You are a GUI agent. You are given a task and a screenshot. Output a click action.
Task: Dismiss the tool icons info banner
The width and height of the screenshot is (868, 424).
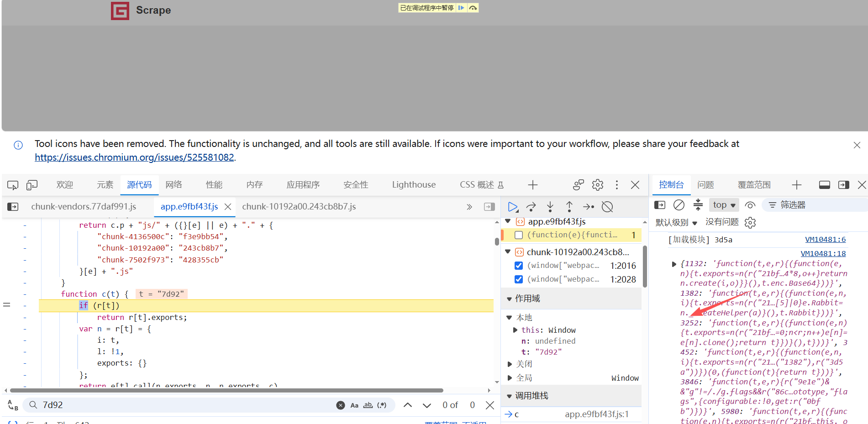pyautogui.click(x=857, y=145)
